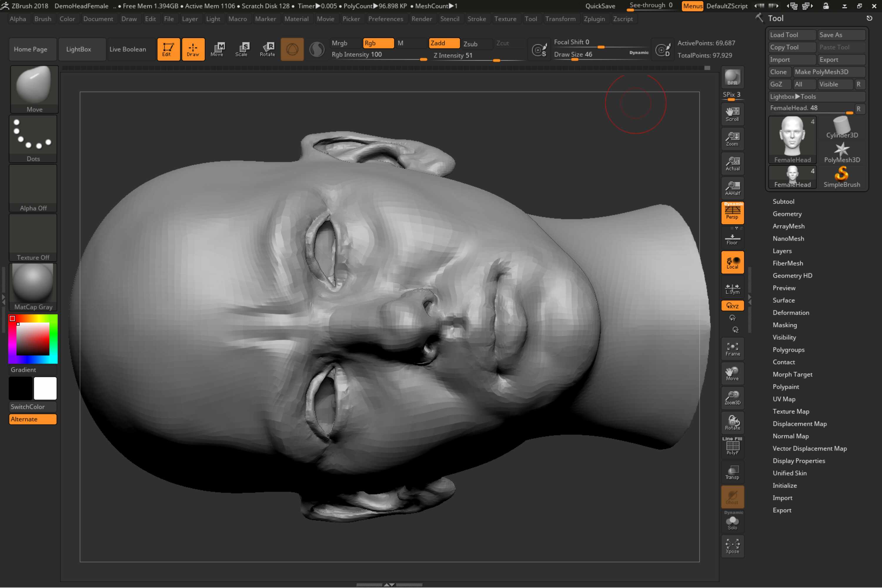The width and height of the screenshot is (882, 588).
Task: Adjust the Z Intensity slider
Action: [x=479, y=56]
